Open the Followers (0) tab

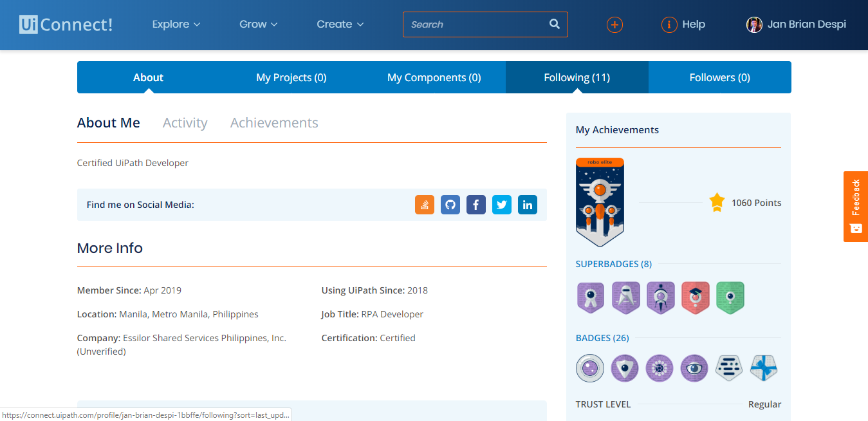pyautogui.click(x=719, y=77)
